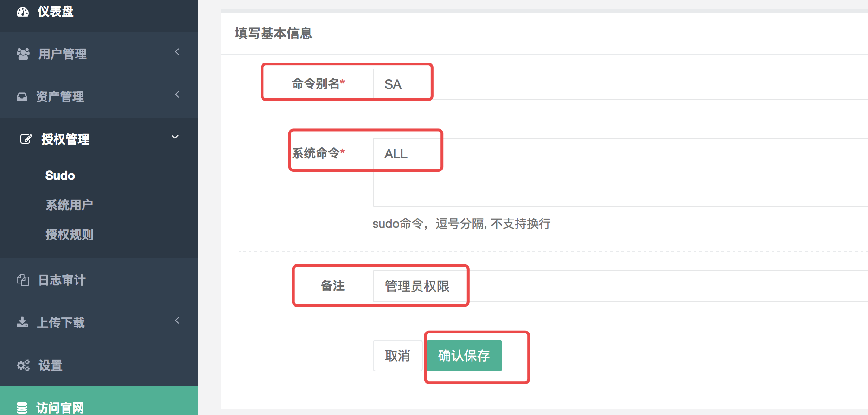Screen dimensions: 868x415
Task: Click the user management people icon
Action: point(23,54)
